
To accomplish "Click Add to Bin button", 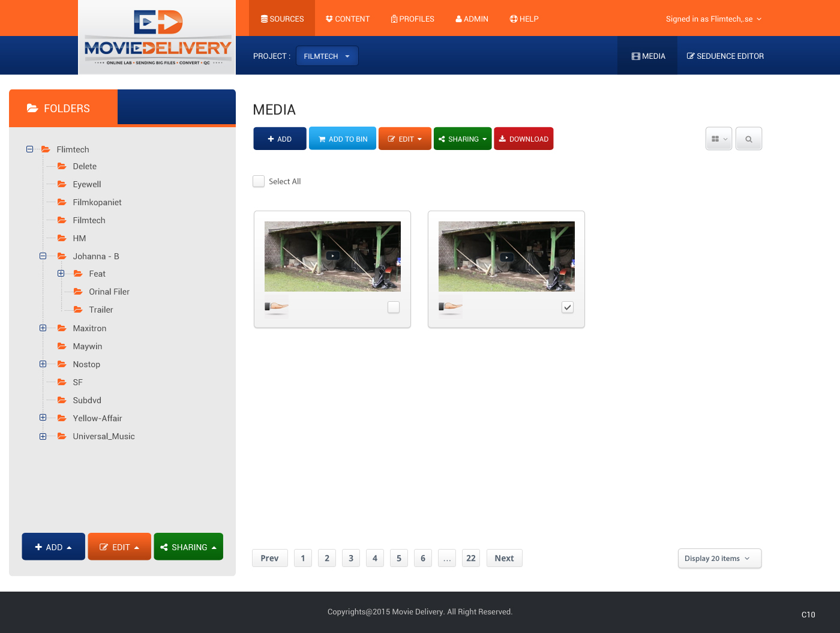I will [343, 139].
